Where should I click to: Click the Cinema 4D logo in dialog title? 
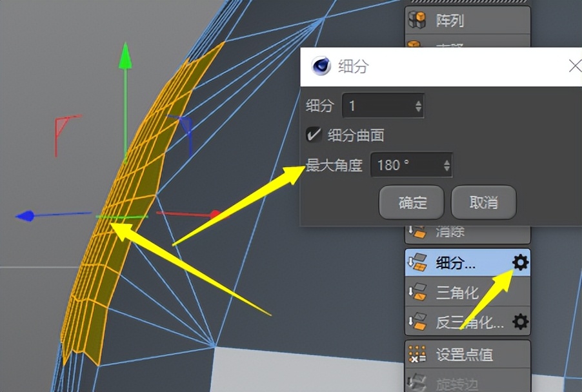[x=320, y=65]
